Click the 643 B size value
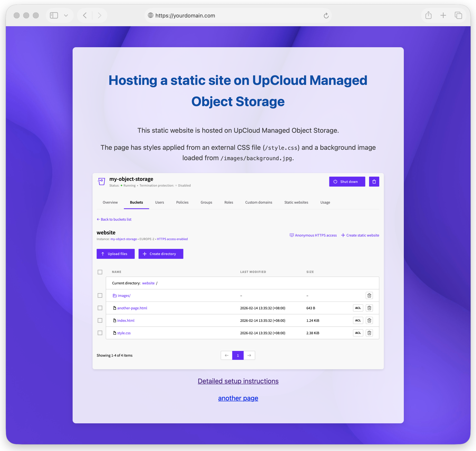476x451 pixels. [311, 308]
